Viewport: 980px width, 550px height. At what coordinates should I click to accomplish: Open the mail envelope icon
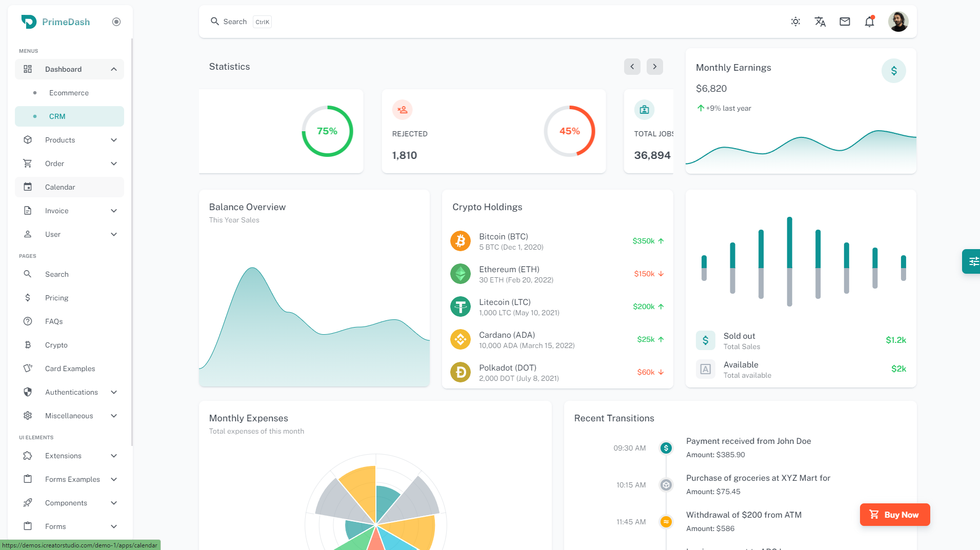[x=845, y=22]
